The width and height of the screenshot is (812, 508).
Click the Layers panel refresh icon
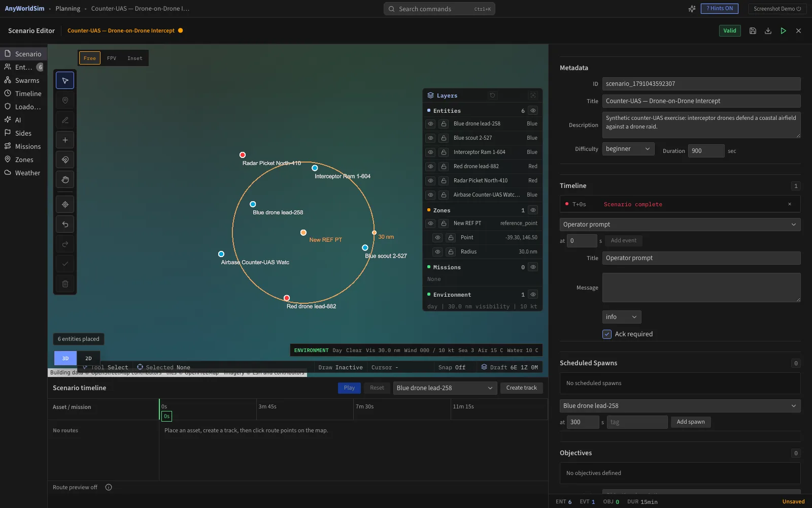pyautogui.click(x=492, y=95)
